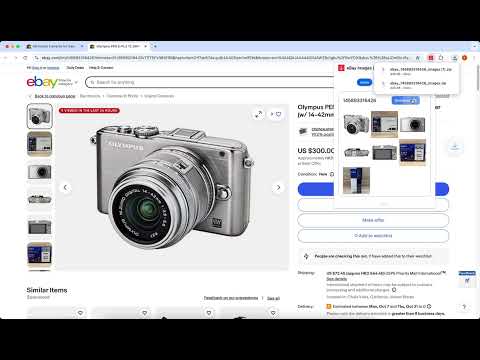Click the main Olympus camera image
The image size is (480, 360).
point(172,187)
